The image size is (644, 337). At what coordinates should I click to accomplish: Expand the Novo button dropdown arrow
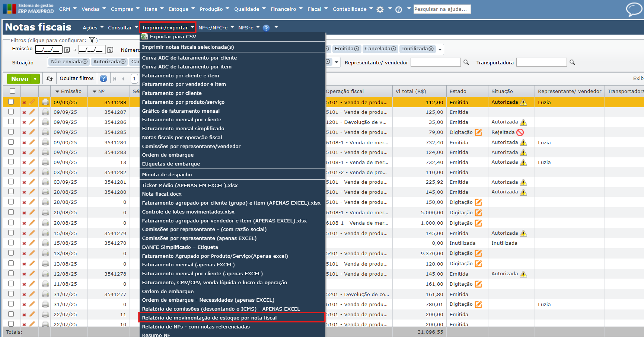click(x=35, y=79)
